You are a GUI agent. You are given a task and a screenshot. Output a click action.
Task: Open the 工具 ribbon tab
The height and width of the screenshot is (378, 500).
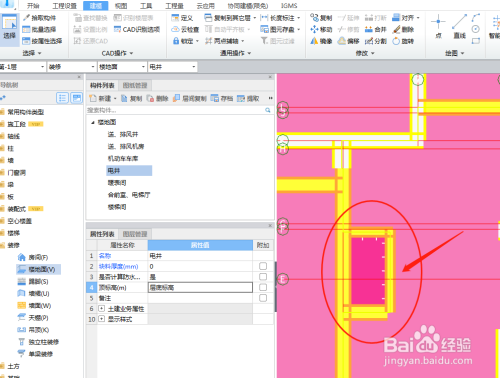pos(146,6)
